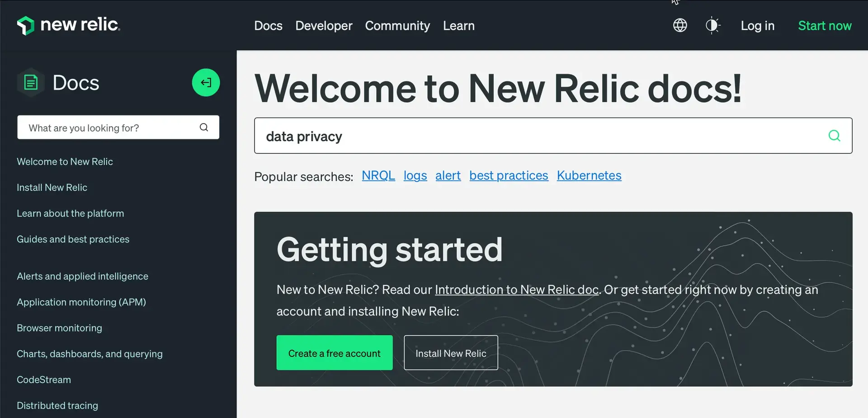Click the New Relic logo
This screenshot has height=418, width=868.
[x=68, y=25]
